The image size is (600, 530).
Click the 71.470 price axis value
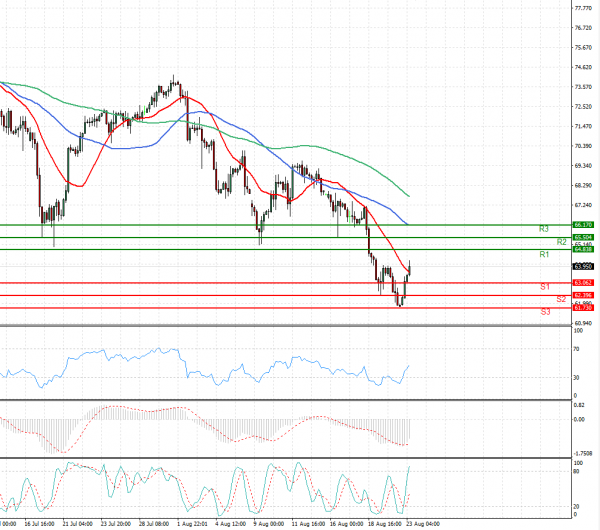click(x=583, y=126)
